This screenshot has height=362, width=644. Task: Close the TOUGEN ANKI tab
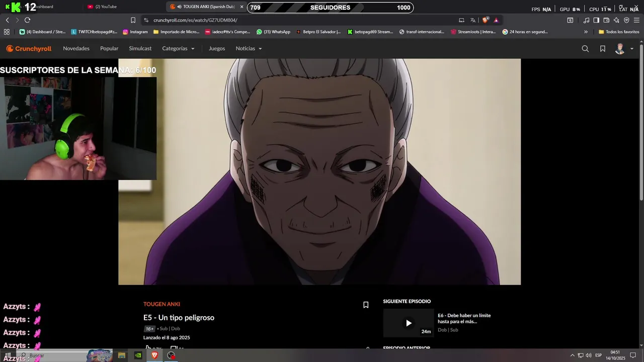[242, 7]
